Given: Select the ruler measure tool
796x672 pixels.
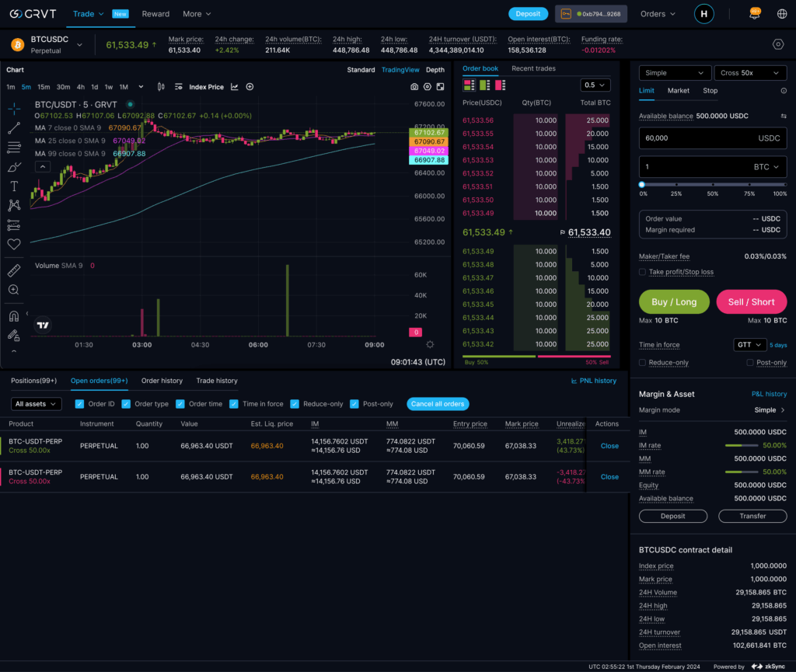Looking at the screenshot, I should tap(14, 270).
